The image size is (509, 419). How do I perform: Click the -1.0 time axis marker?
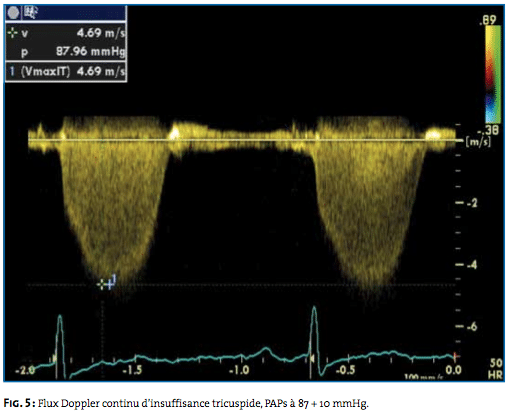(x=239, y=370)
